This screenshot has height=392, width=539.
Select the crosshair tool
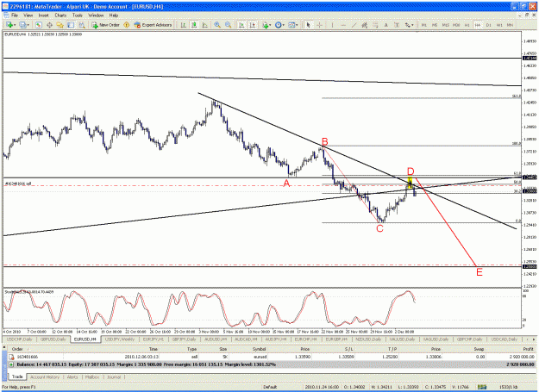319,25
